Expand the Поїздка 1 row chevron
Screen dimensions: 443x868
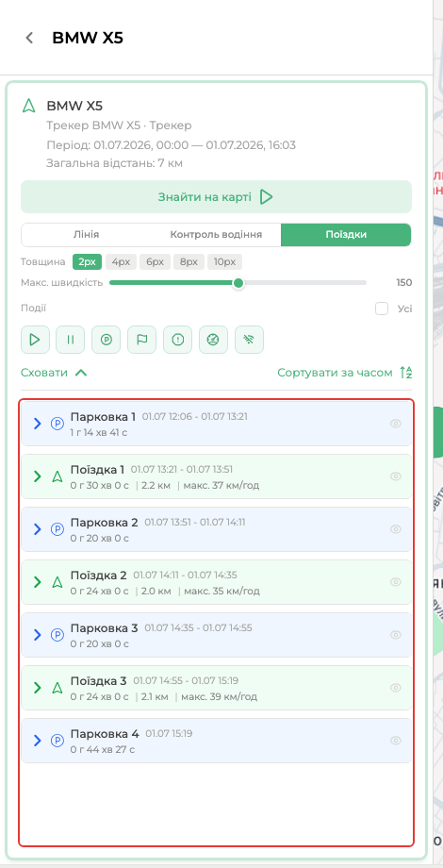click(x=38, y=476)
